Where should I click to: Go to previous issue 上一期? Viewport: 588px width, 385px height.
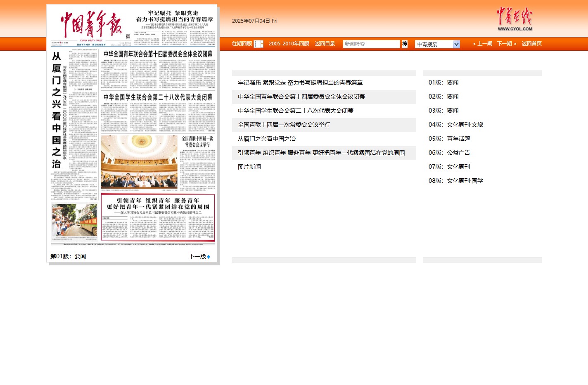pyautogui.click(x=482, y=44)
